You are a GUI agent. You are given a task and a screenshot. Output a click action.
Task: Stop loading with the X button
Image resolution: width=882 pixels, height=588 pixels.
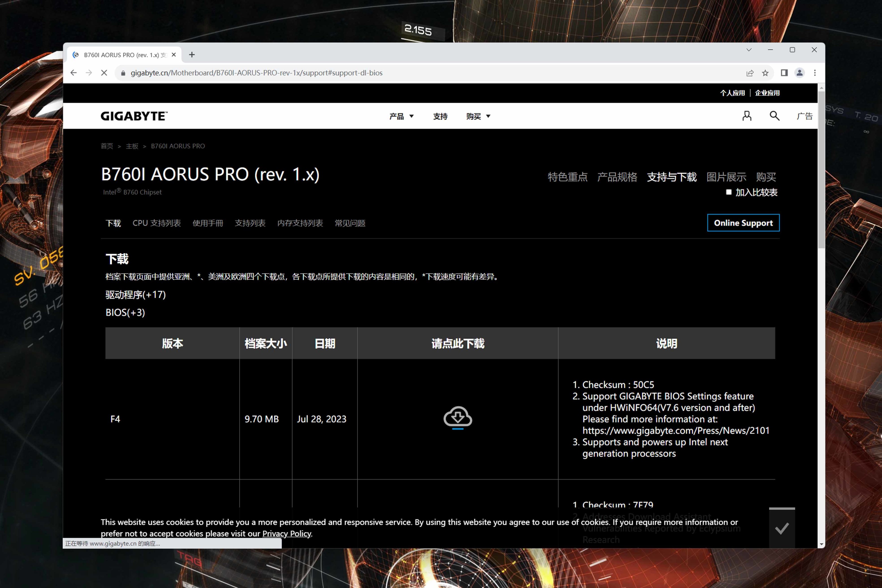104,73
